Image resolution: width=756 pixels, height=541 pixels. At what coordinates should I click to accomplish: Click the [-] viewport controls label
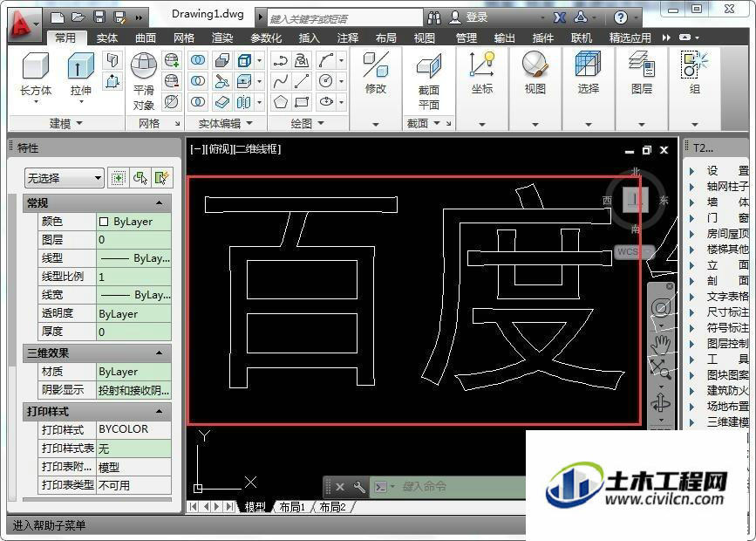pos(198,149)
